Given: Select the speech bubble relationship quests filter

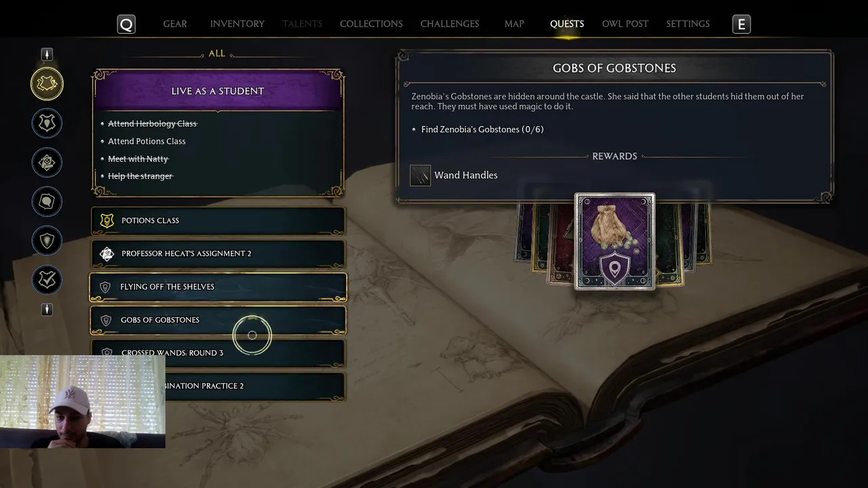Looking at the screenshot, I should point(47,201).
